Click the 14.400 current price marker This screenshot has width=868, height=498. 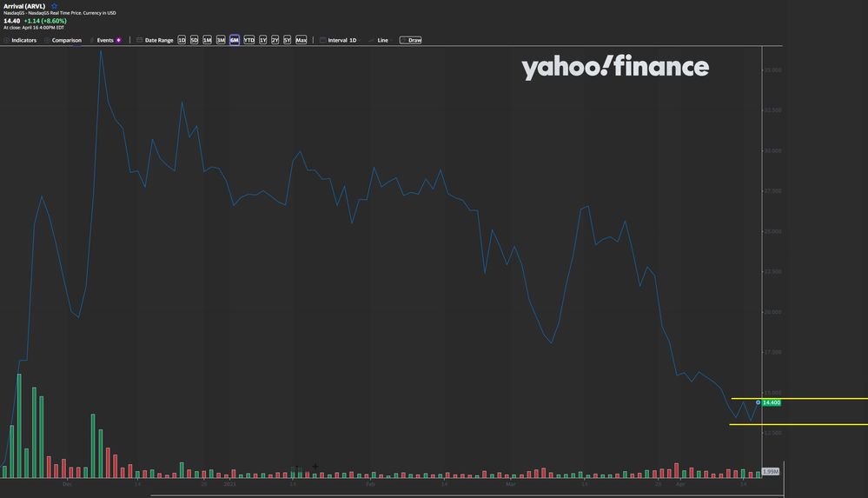pos(771,402)
